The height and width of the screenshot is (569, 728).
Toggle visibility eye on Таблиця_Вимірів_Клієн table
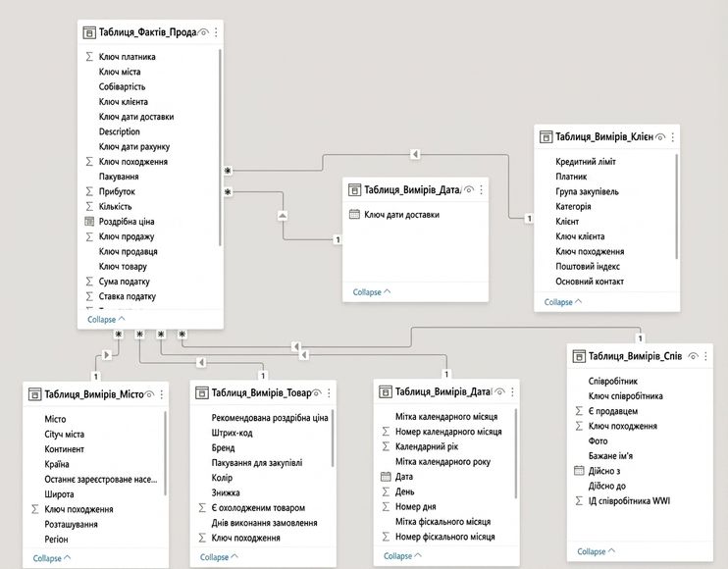[659, 137]
